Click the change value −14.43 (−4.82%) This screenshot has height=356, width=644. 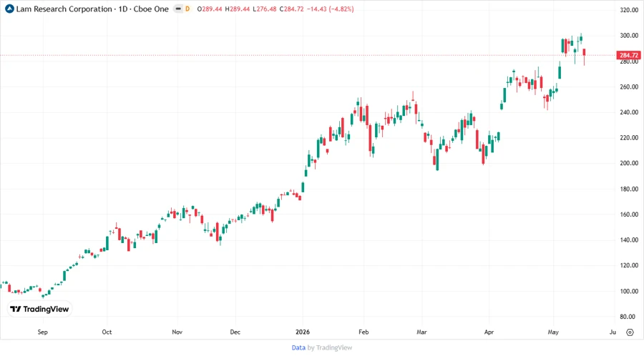pyautogui.click(x=330, y=9)
